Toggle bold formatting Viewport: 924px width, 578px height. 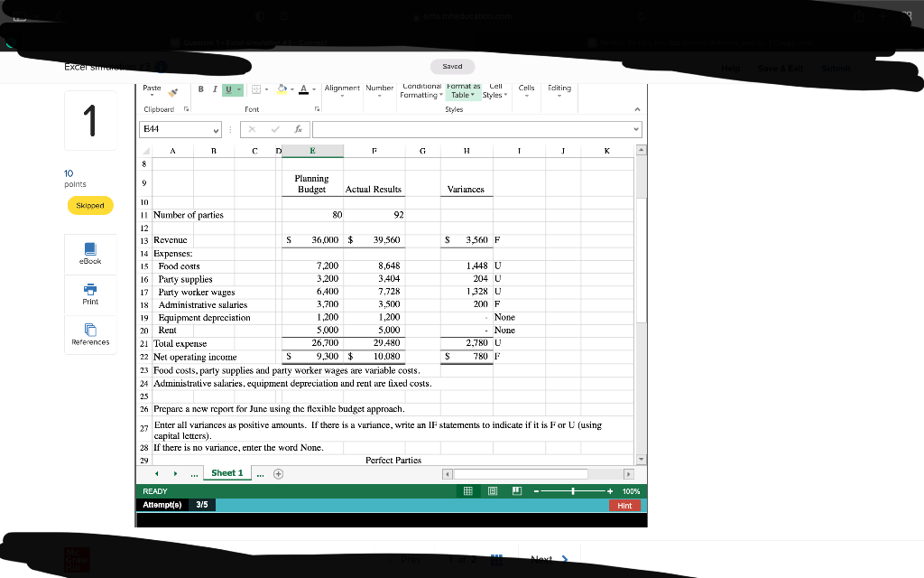(199, 88)
